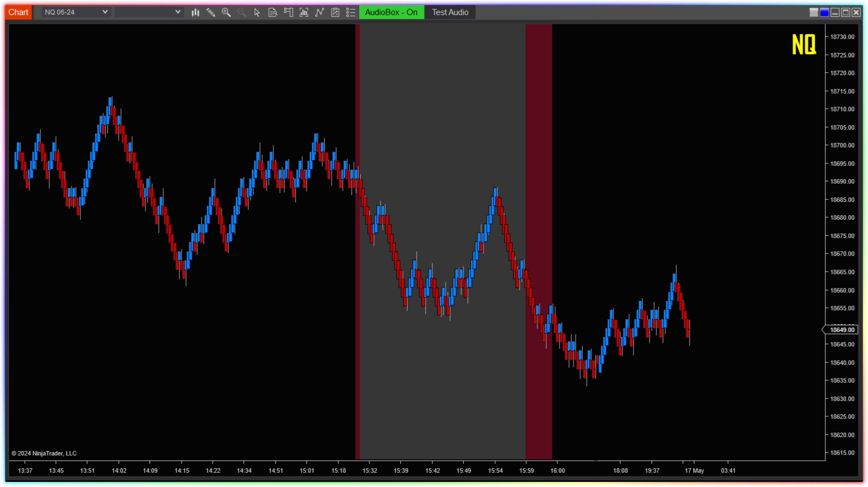This screenshot has height=487, width=868.
Task: Toggle the AudioBox - On button
Action: [x=391, y=12]
